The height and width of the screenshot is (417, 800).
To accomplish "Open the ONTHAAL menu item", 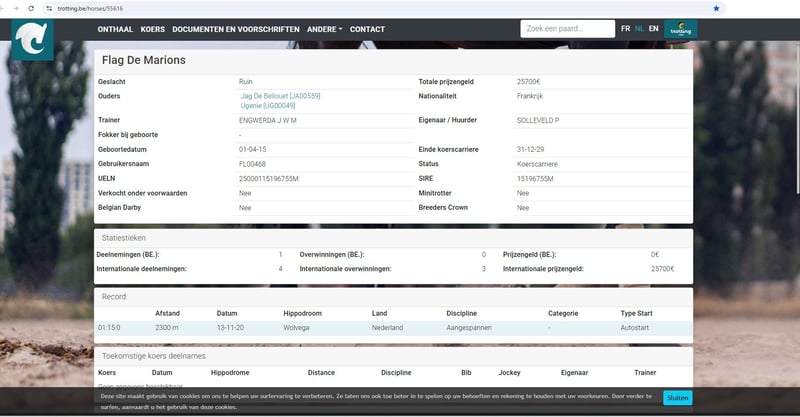I will click(115, 29).
